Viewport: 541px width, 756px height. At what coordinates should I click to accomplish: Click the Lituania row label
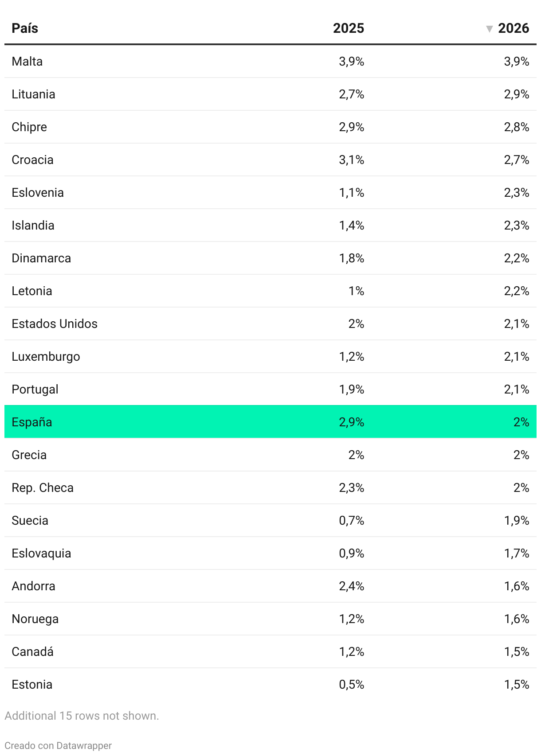[x=33, y=94]
